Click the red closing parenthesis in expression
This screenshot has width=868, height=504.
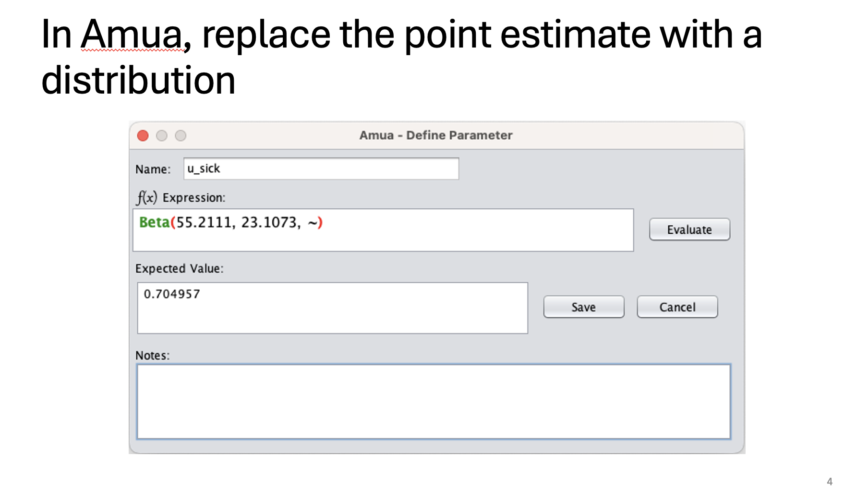pos(320,222)
